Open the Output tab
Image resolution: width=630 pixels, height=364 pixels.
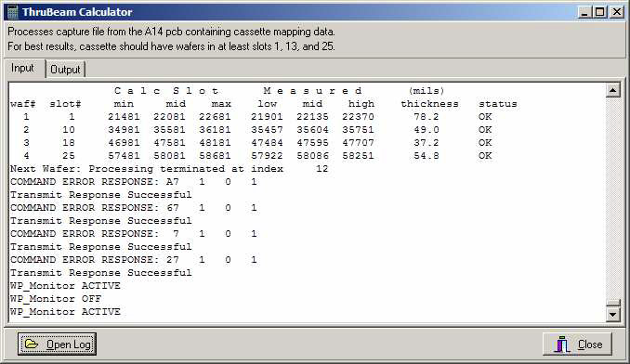tap(65, 70)
